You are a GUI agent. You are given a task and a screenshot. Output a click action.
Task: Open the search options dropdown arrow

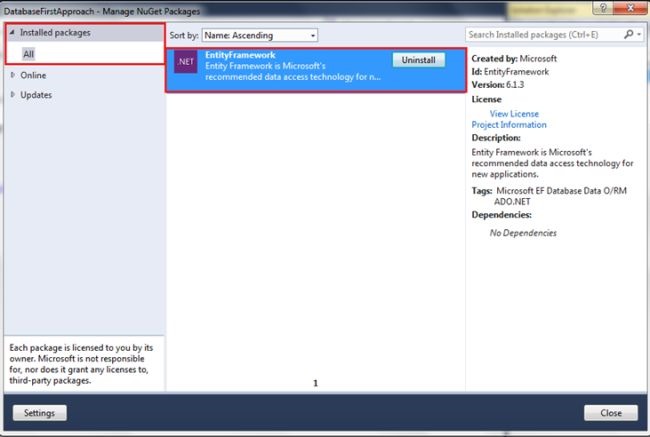(639, 35)
